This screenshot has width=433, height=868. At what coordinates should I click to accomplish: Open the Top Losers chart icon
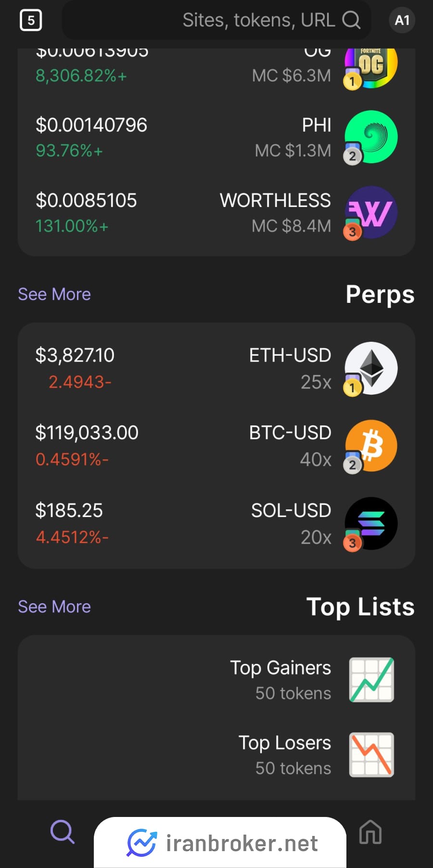(371, 755)
